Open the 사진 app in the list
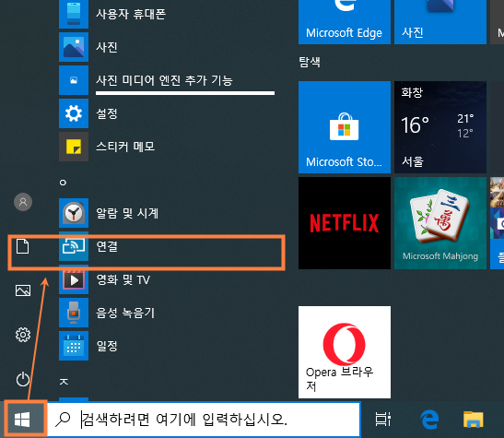The image size is (504, 438). click(167, 47)
